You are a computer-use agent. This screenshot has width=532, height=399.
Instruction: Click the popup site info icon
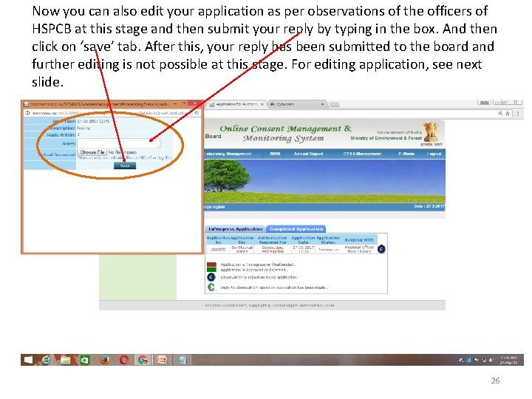[27, 112]
